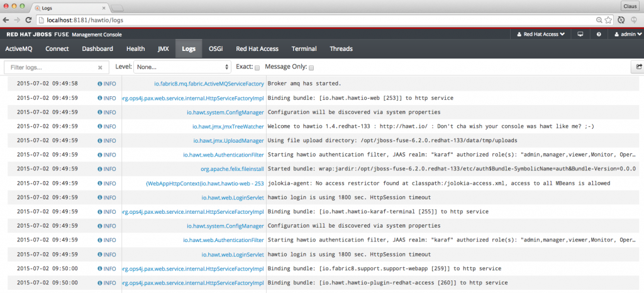Click INFO badge on org.apache.felix.fileinstall row

tap(107, 169)
